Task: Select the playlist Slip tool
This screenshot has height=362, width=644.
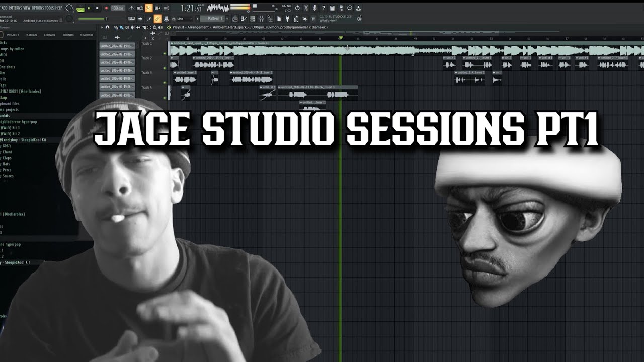Action: pyautogui.click(x=138, y=27)
